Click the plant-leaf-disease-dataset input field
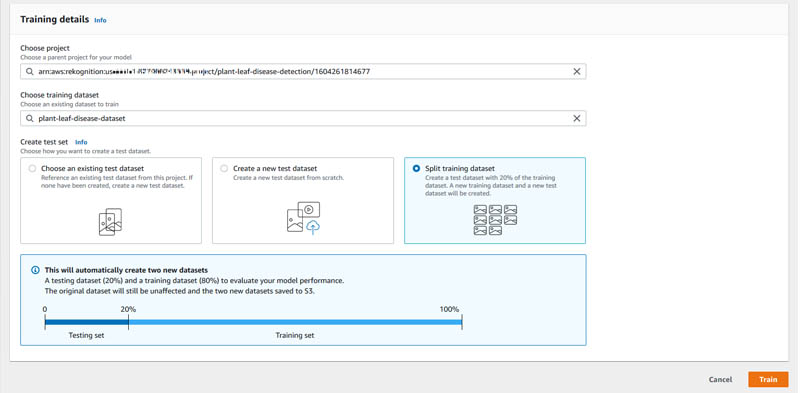The width and height of the screenshot is (800, 393). [x=303, y=118]
